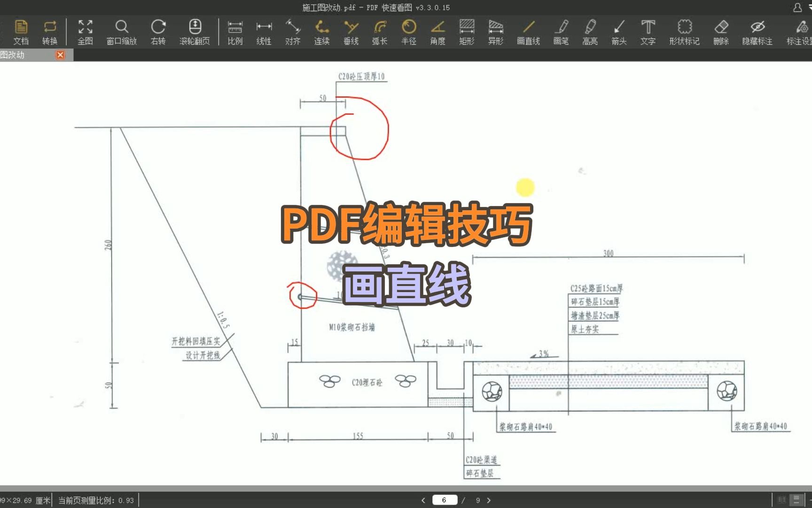Toggle 滚轮翻页 scroll-wheel paging mode
The height and width of the screenshot is (508, 812).
(195, 31)
